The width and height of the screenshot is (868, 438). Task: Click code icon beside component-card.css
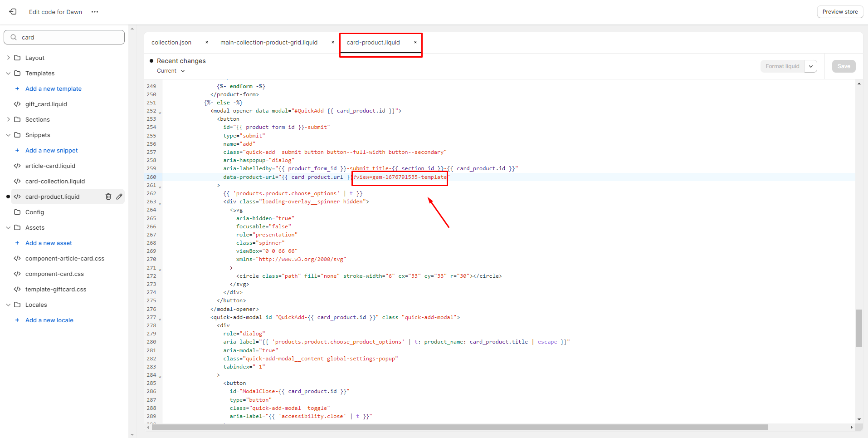(17, 274)
